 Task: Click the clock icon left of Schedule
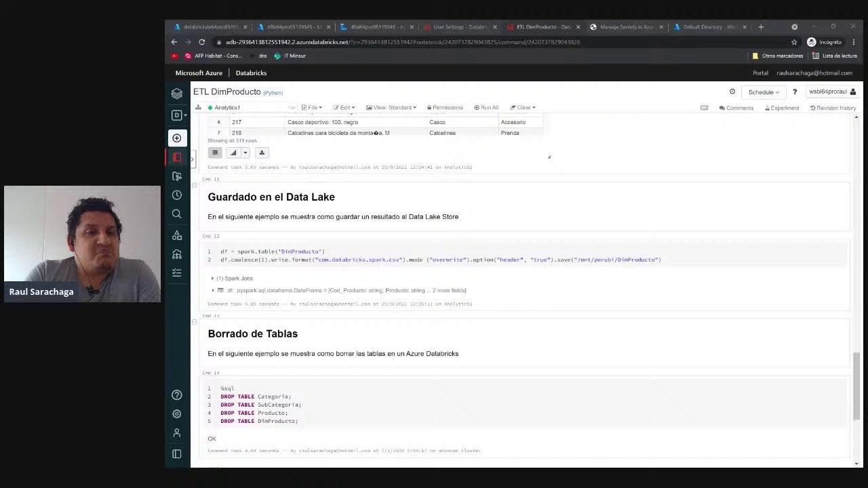pyautogui.click(x=732, y=92)
